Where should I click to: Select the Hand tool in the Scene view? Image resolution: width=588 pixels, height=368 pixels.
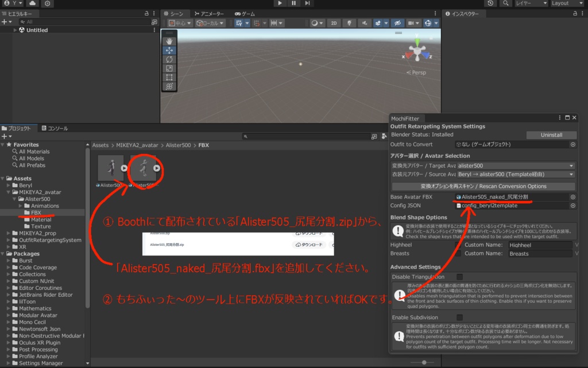coord(168,41)
